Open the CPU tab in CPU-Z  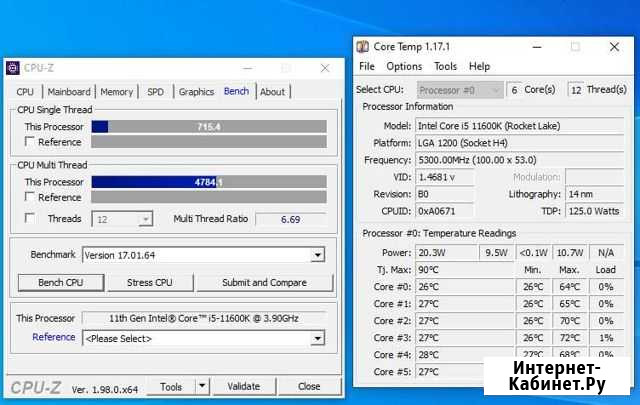point(25,92)
